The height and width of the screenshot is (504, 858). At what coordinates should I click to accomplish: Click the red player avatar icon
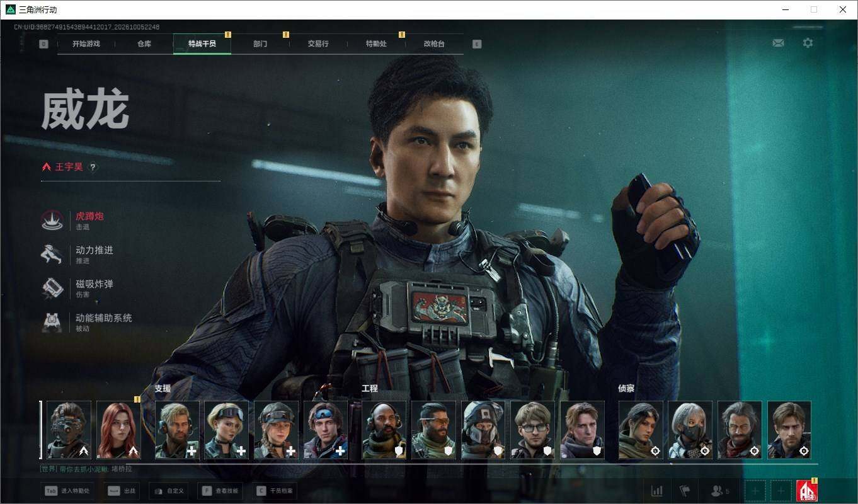(x=807, y=491)
